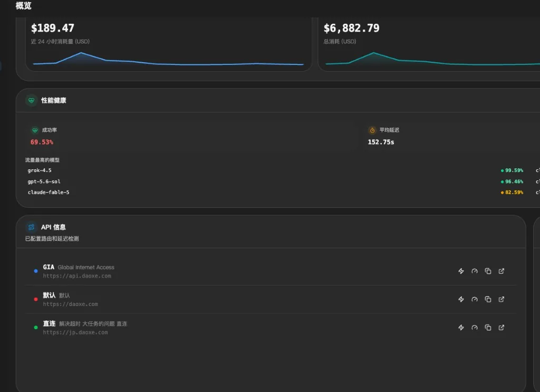The width and height of the screenshot is (540, 392).
Task: Open the GIA endpoint in external window
Action: (x=501, y=271)
